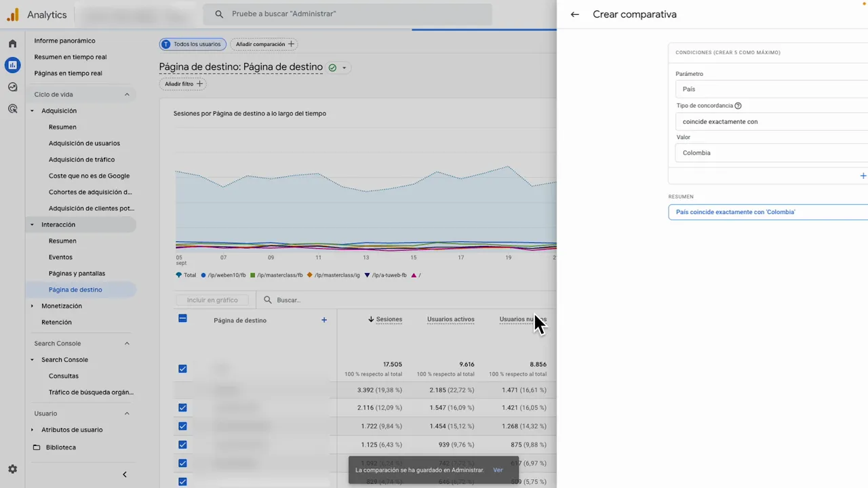
Task: Open the Explore icon in left rail
Action: click(x=12, y=87)
